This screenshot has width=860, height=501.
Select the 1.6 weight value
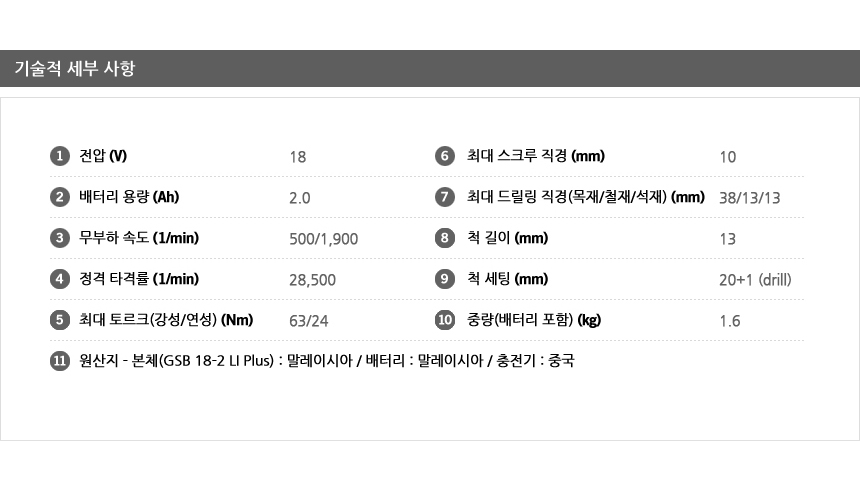pos(729,321)
